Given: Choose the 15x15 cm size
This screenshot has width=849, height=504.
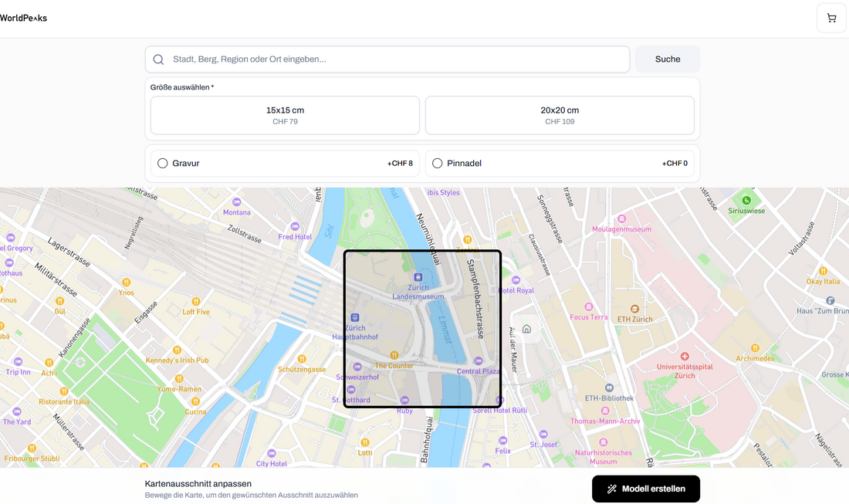Looking at the screenshot, I should [285, 115].
